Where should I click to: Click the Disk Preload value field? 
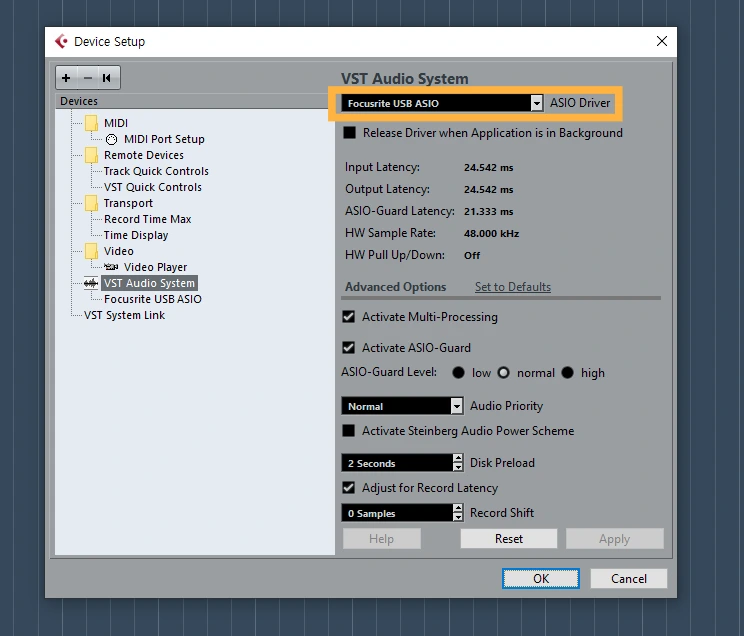(x=397, y=463)
